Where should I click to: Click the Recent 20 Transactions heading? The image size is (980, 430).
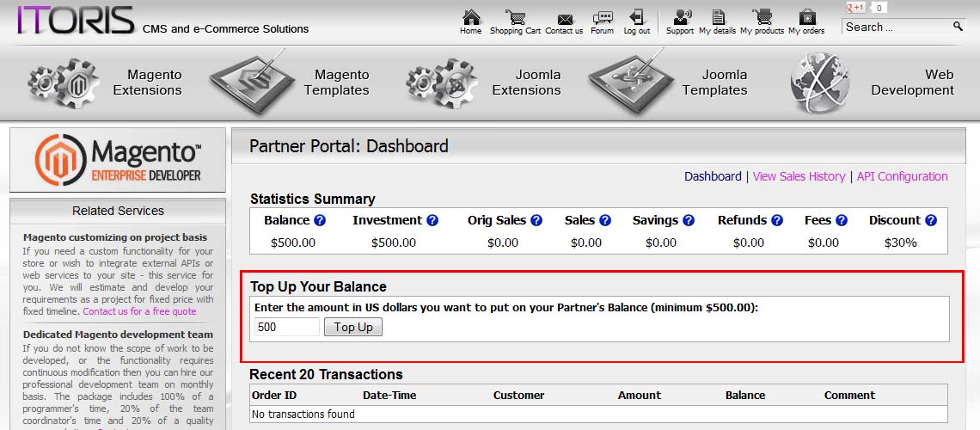pos(327,374)
